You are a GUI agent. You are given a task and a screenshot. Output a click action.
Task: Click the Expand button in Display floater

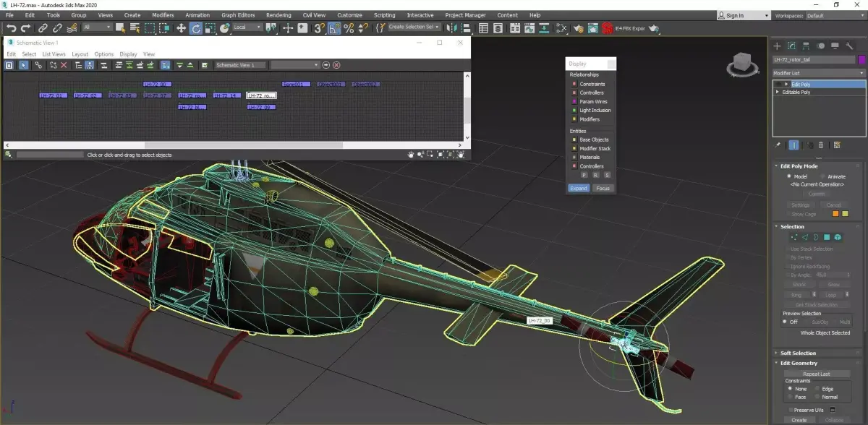coord(579,188)
